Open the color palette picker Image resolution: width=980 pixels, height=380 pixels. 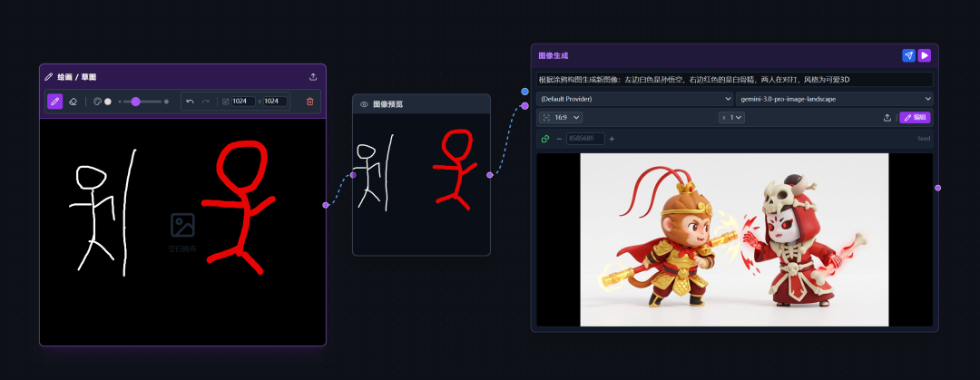(x=97, y=102)
